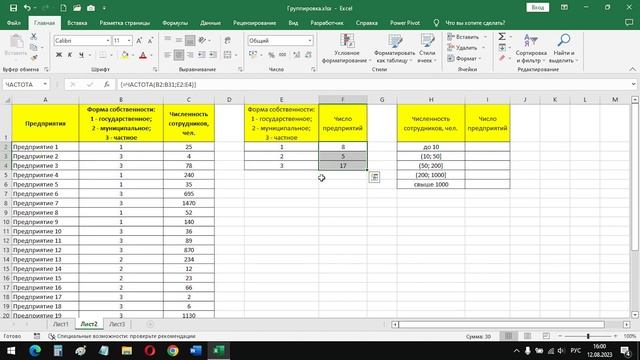Click the zoom out minus button
Image resolution: width=640 pixels, height=360 pixels.
coord(560,336)
